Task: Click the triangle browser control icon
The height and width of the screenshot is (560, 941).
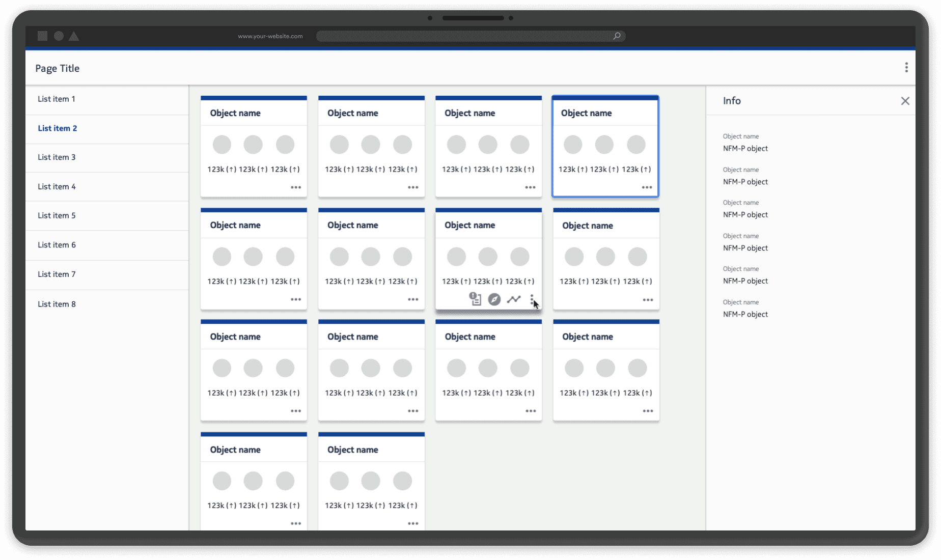Action: pos(74,36)
